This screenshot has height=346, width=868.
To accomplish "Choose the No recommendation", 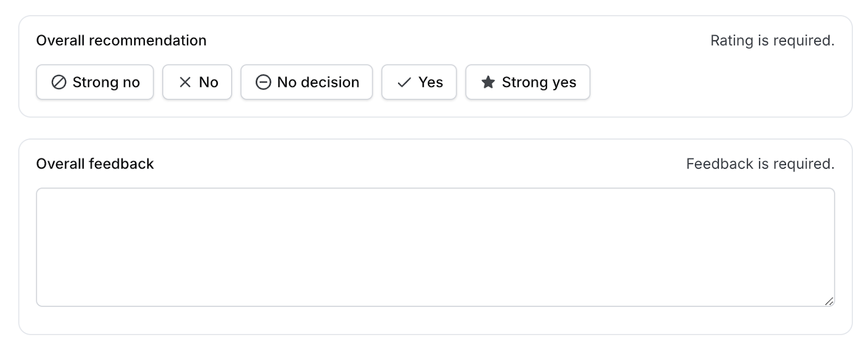I will click(x=197, y=82).
